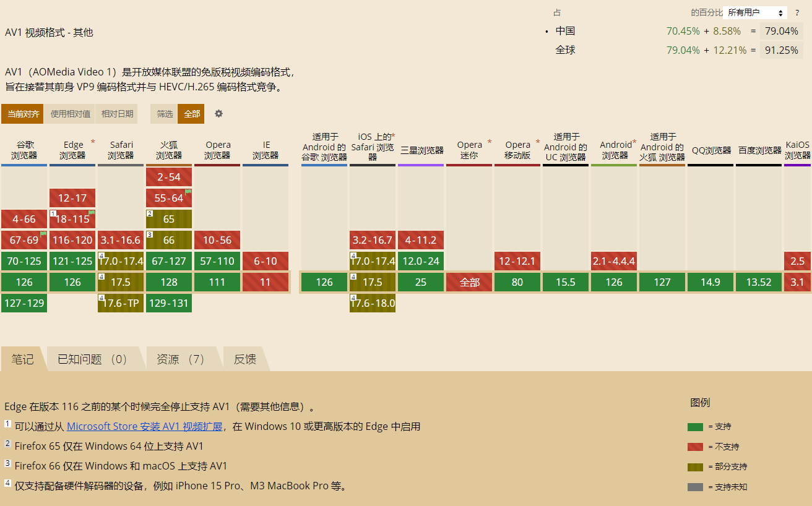Click KaiOS version cell 3.1

(798, 282)
